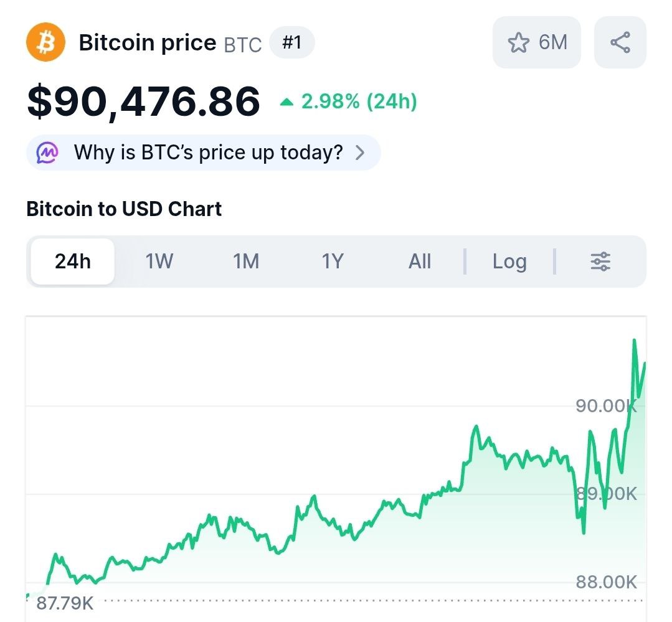Select the 24h timeframe tab
This screenshot has width=672, height=622.
(73, 262)
